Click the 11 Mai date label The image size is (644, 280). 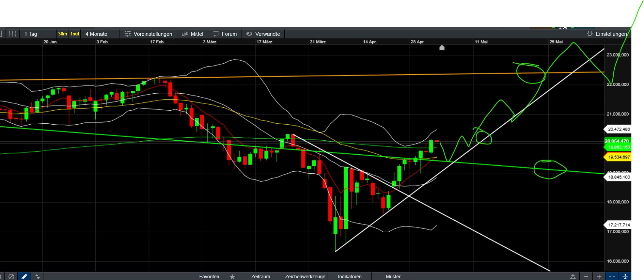tap(481, 42)
